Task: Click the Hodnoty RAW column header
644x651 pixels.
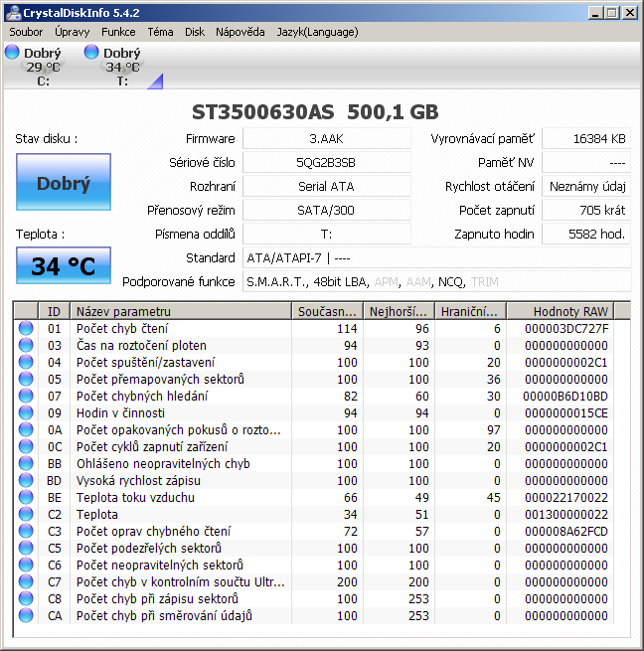Action: point(561,311)
